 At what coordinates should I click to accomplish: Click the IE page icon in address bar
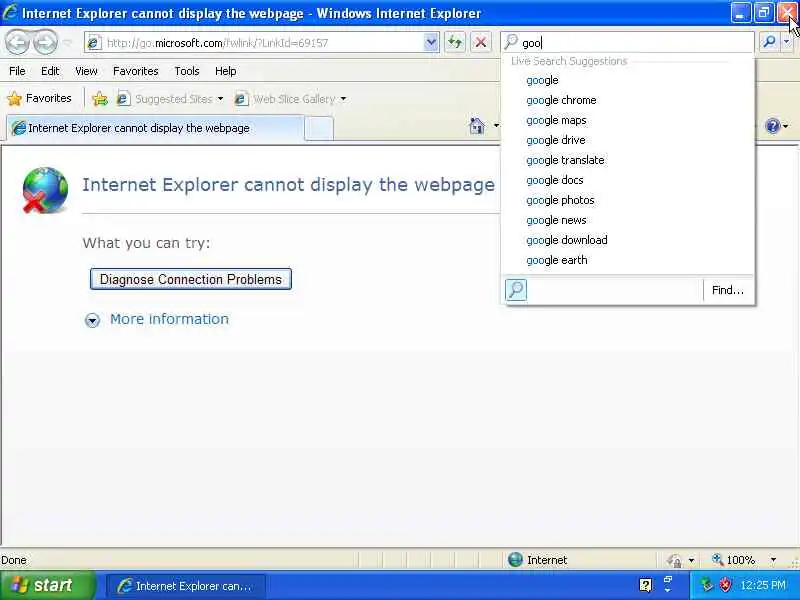coord(94,43)
